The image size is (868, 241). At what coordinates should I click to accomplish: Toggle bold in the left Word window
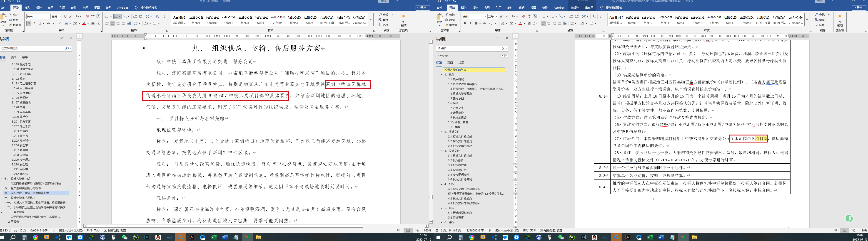(29, 24)
